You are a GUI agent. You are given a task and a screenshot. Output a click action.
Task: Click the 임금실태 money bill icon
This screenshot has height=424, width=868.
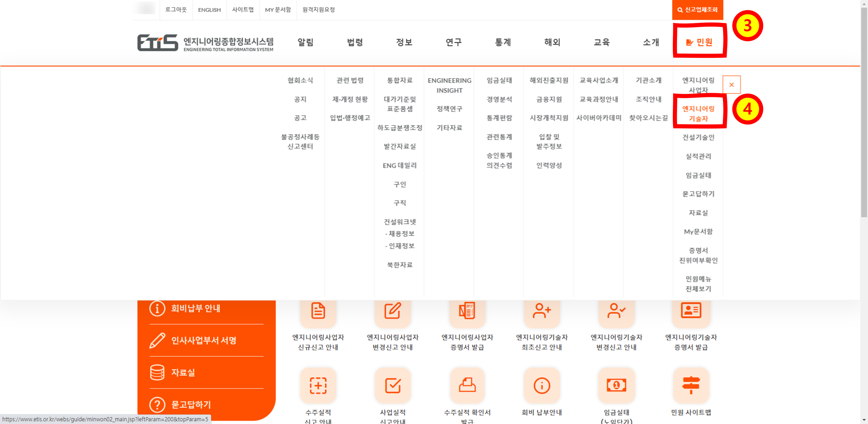pyautogui.click(x=616, y=385)
